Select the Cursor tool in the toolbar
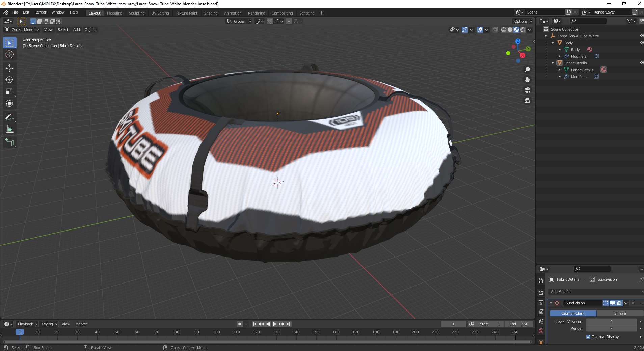Viewport: 644px width, 351px height. [x=9, y=54]
